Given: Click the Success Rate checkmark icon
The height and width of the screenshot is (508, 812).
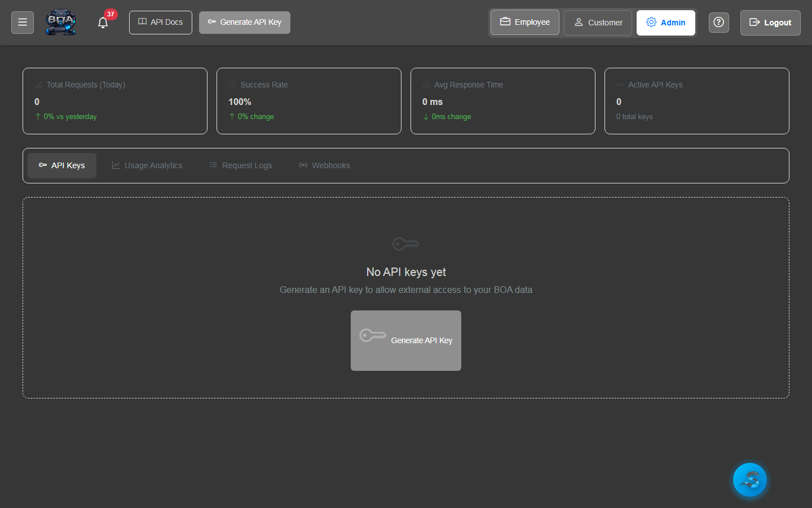Looking at the screenshot, I should 232,84.
